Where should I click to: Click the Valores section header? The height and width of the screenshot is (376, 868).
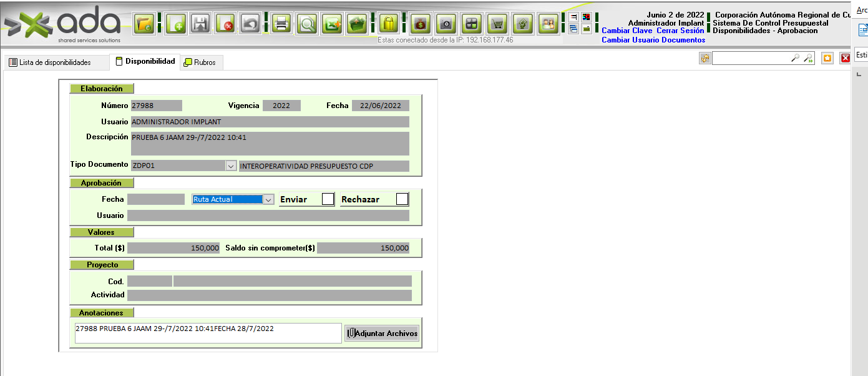(102, 232)
